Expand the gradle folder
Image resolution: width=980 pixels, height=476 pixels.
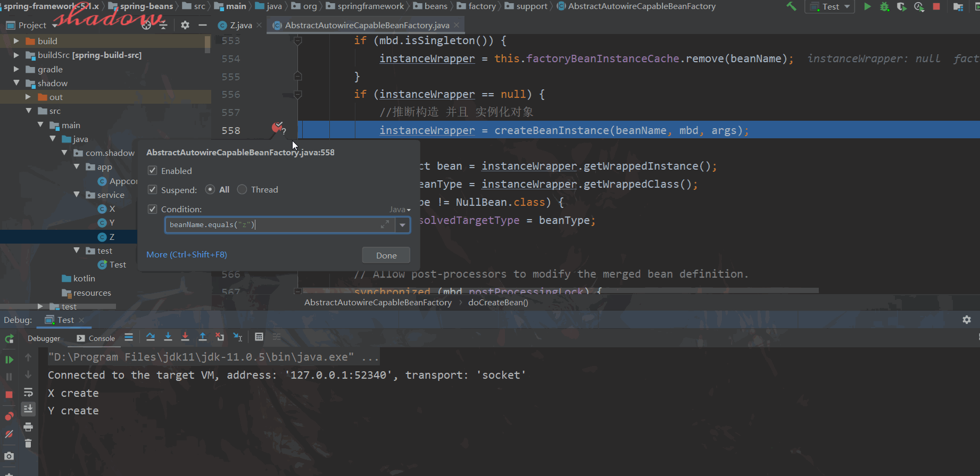[16, 69]
